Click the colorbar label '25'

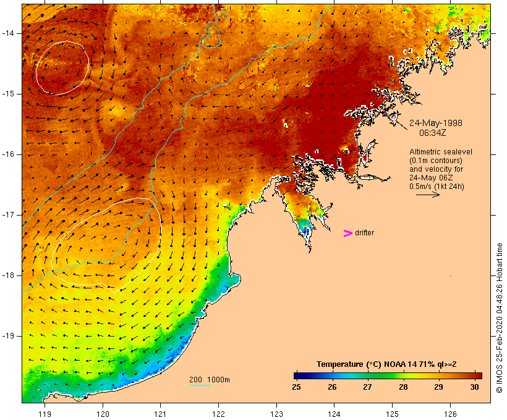coord(296,387)
